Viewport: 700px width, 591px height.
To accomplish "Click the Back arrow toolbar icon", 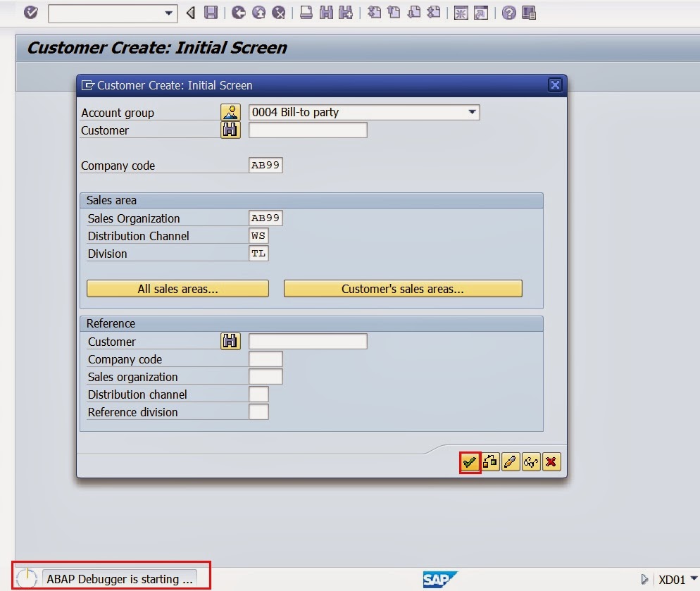I will coord(190,13).
